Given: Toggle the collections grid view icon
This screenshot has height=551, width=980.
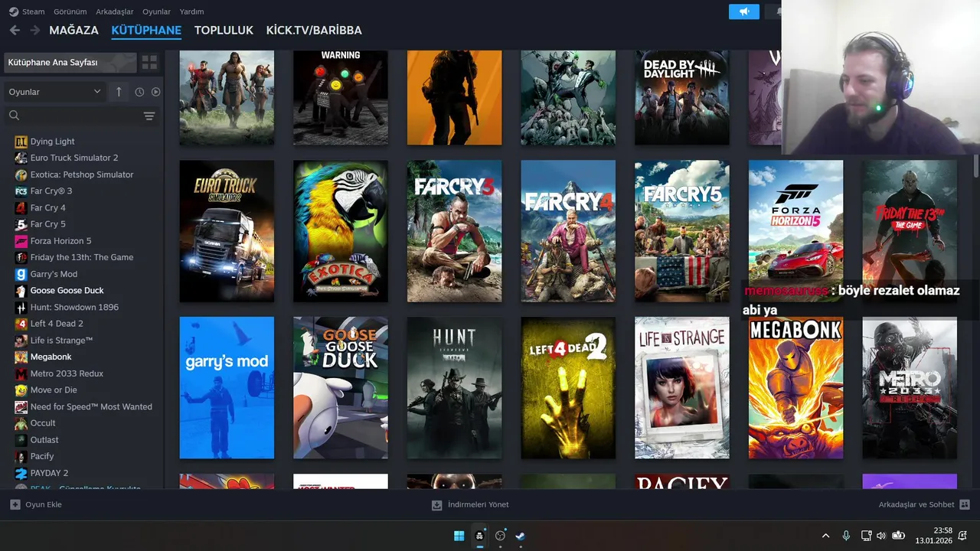Looking at the screenshot, I should pos(149,62).
